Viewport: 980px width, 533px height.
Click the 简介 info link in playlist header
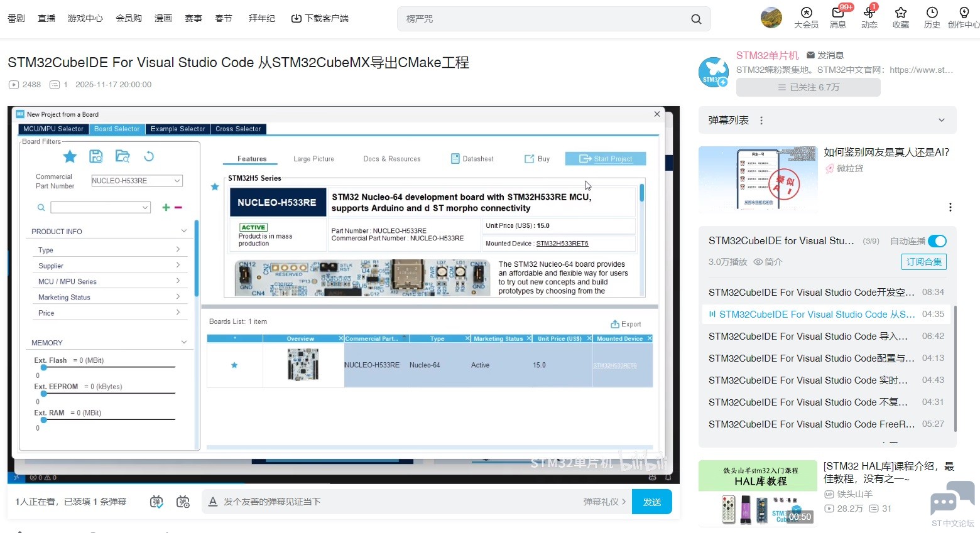click(768, 262)
